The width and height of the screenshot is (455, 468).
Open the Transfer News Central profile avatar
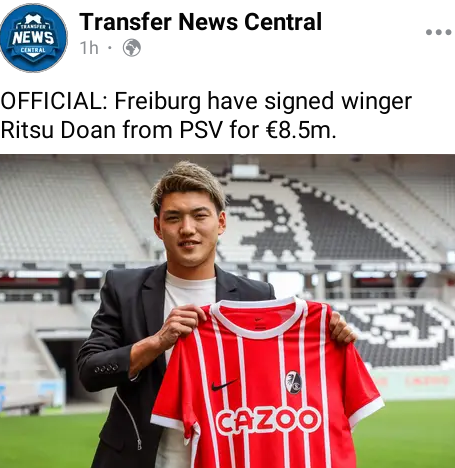click(33, 37)
